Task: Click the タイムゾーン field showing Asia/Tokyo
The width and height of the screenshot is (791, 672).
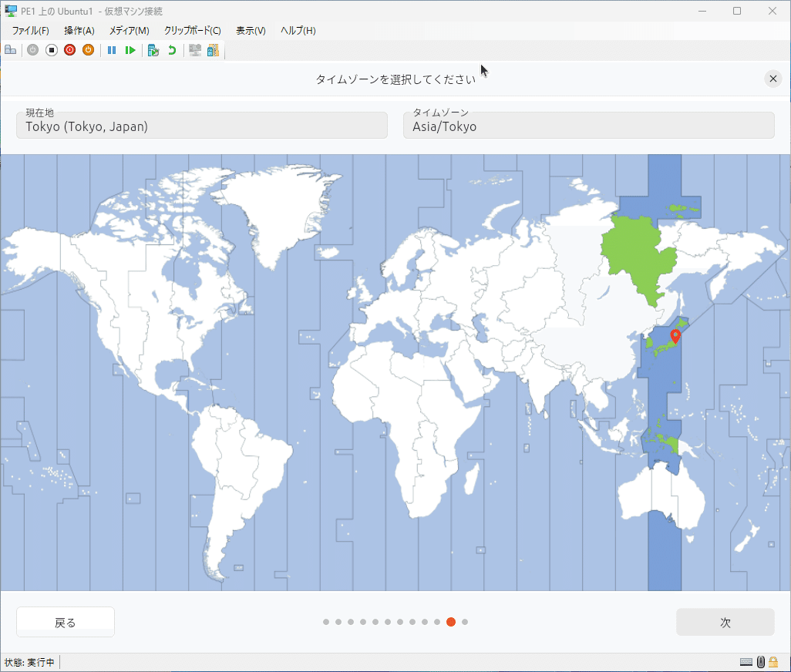Action: pyautogui.click(x=589, y=125)
